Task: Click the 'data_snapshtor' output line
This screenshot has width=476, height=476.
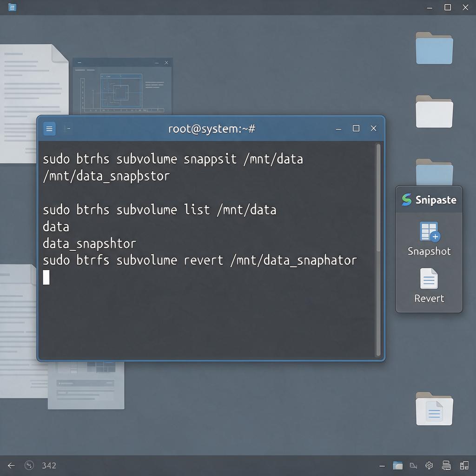Action: (90, 244)
